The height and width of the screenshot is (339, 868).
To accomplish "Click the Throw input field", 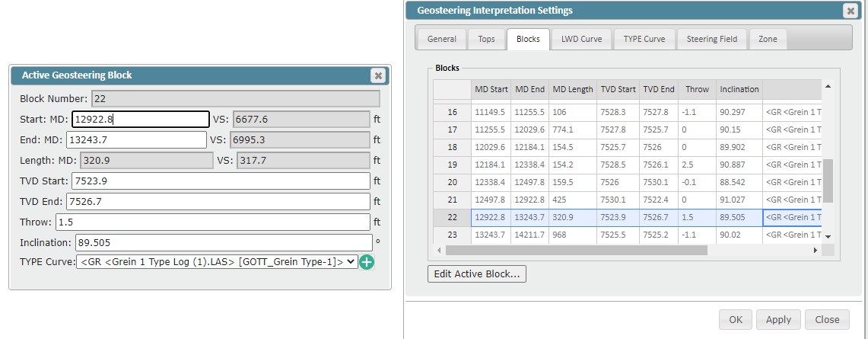I will 212,222.
